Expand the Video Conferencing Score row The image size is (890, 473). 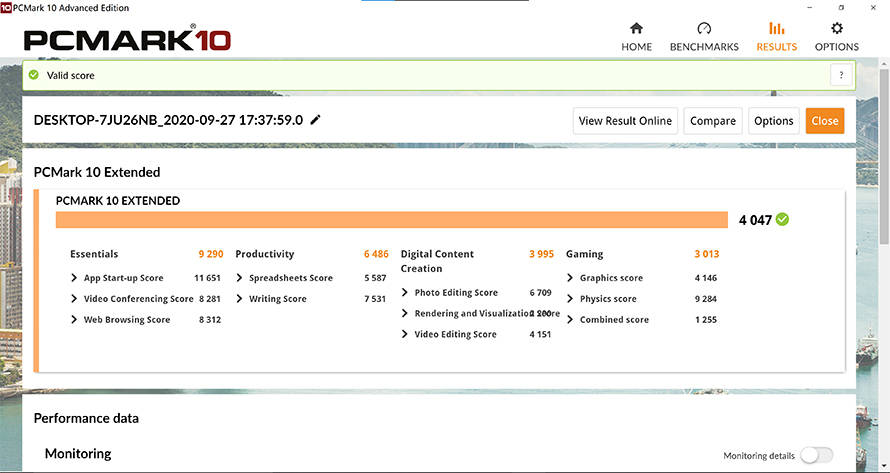pyautogui.click(x=75, y=299)
